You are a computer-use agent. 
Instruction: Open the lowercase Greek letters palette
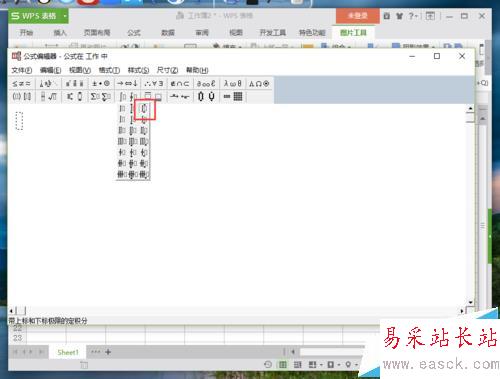pyautogui.click(x=233, y=83)
